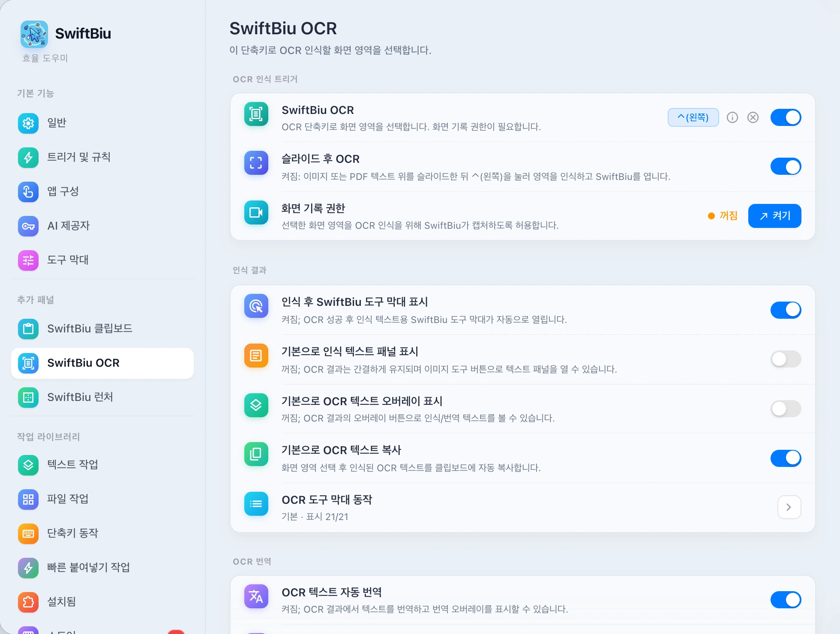Go to 트리거 및 규칙 section
Screen dimensions: 840x634
102,158
